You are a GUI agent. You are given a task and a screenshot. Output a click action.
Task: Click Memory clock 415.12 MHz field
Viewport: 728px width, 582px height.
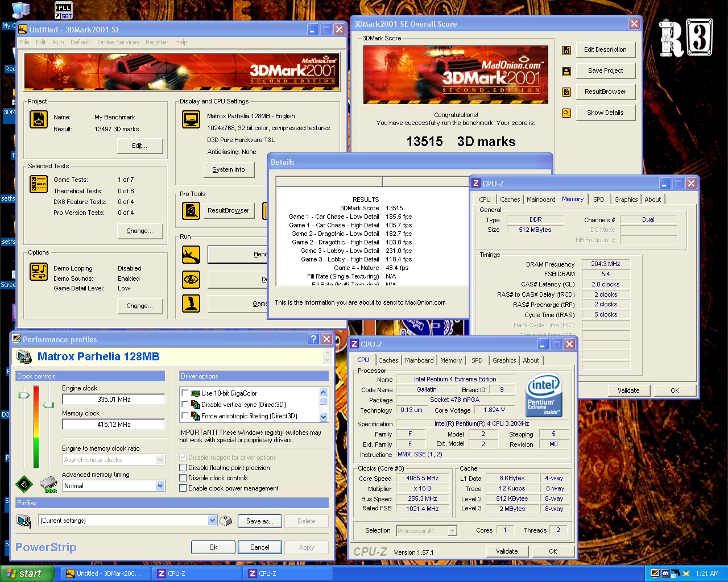coord(113,425)
